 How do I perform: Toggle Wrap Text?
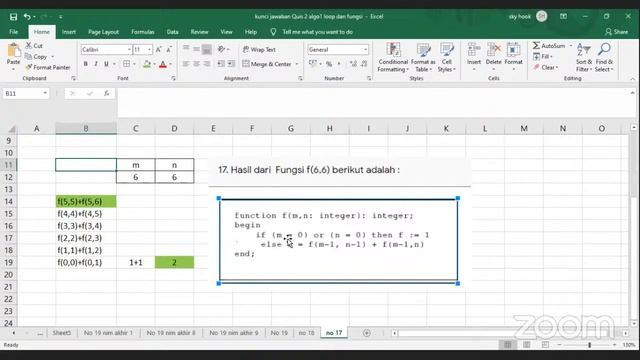pos(259,49)
